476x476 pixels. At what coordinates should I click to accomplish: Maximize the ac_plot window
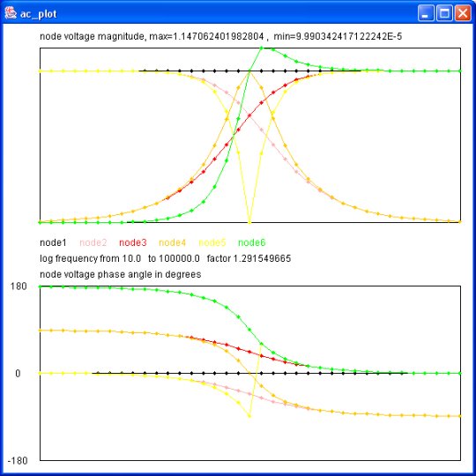(x=444, y=13)
